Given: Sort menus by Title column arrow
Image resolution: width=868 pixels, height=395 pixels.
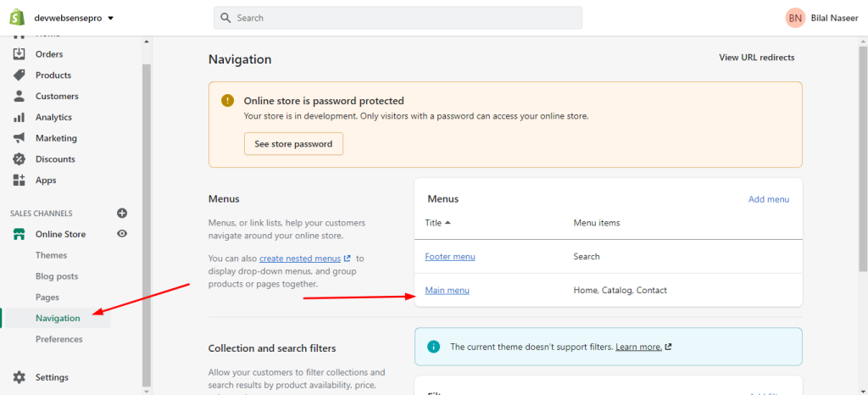Looking at the screenshot, I should click(448, 223).
